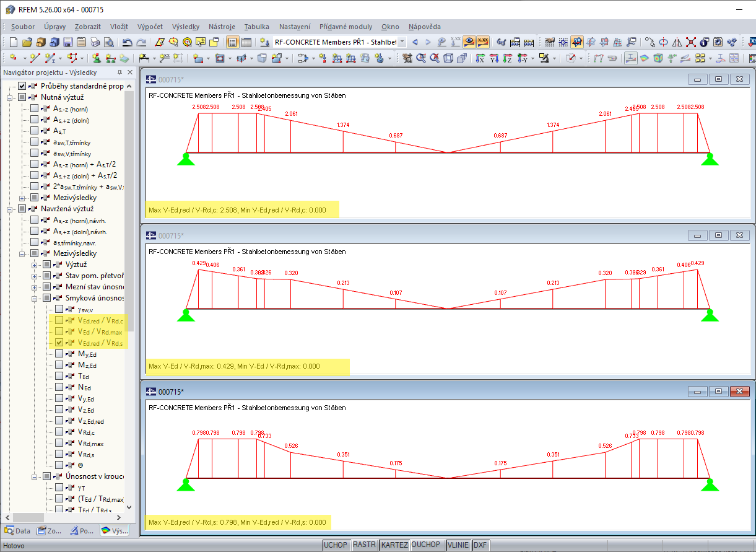This screenshot has width=756, height=552.
Task: Check the As,T checkbox
Action: click(35, 131)
